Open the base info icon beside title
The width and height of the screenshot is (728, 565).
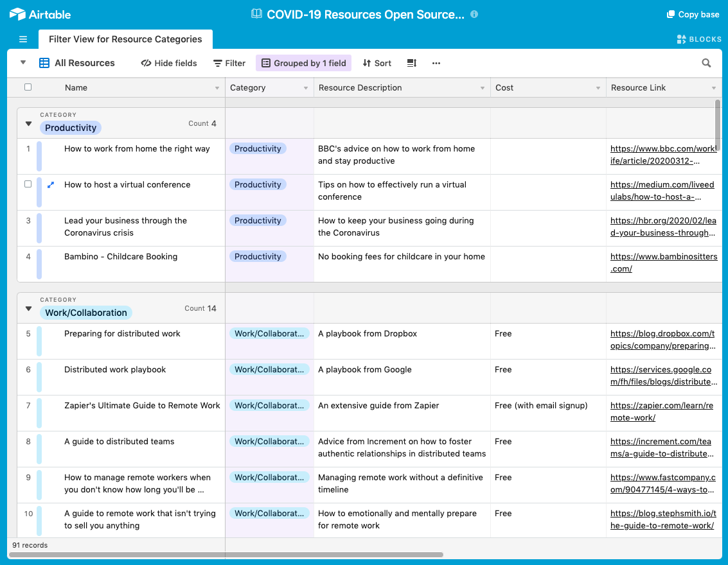click(474, 14)
